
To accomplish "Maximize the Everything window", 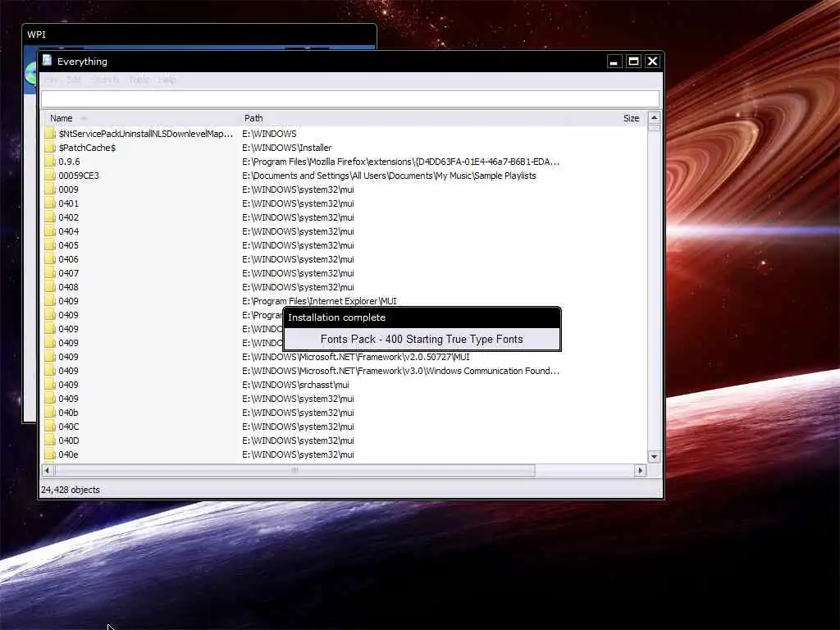I will 633,62.
